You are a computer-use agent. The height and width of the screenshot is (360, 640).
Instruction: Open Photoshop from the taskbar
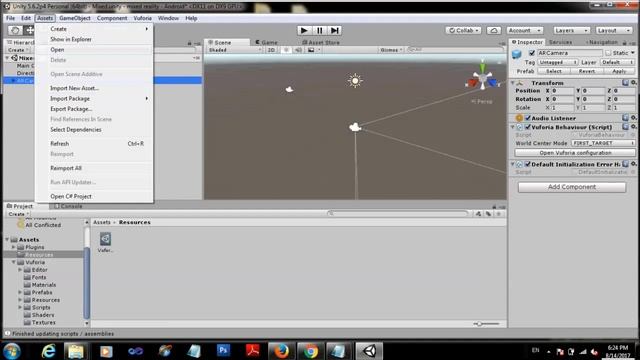[x=223, y=351]
